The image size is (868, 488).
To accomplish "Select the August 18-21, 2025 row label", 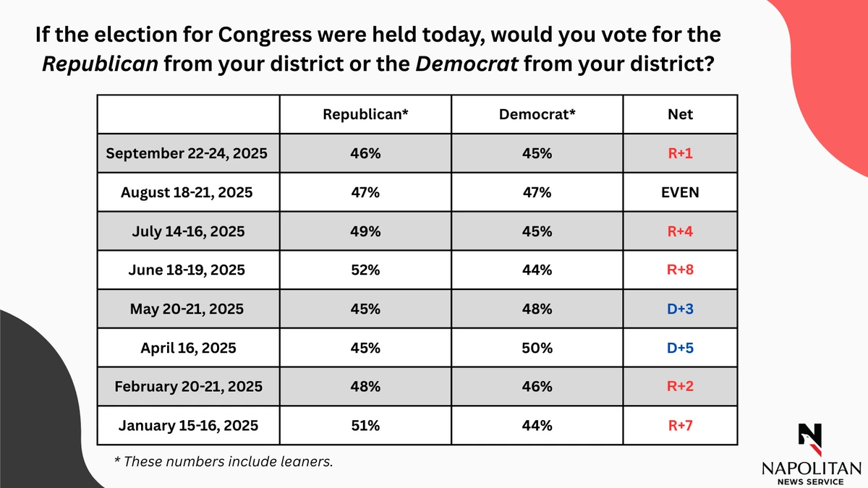I will click(187, 192).
